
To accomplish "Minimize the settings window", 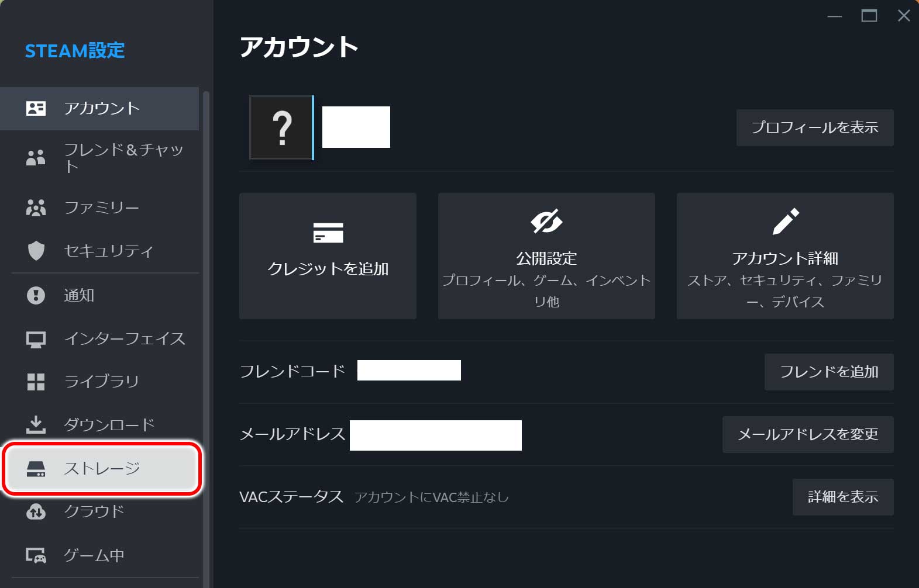I will coord(835,16).
